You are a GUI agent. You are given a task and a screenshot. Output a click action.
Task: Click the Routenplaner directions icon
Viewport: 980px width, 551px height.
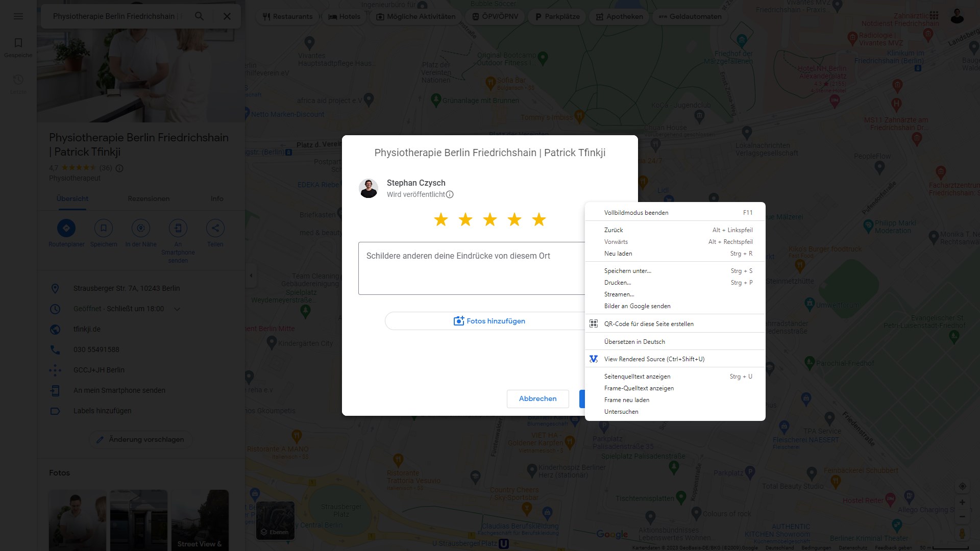point(66,228)
